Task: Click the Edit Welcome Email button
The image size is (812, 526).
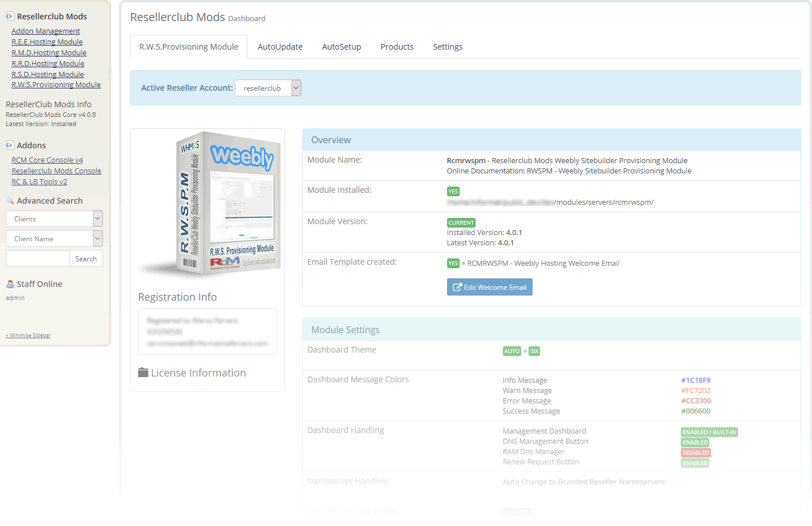Action: 490,287
